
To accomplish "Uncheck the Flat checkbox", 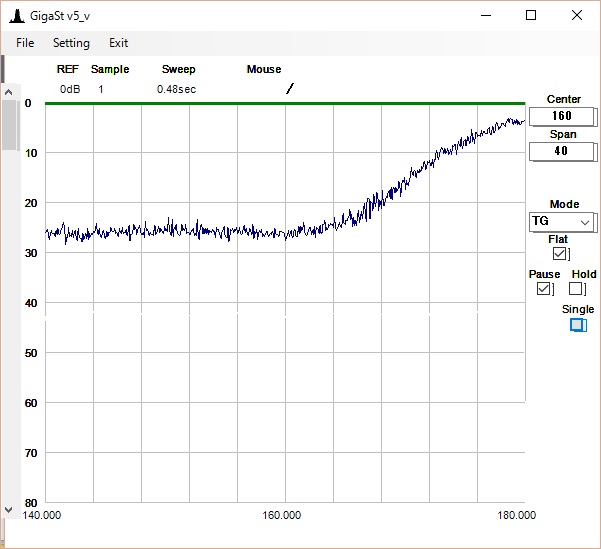I will tap(560, 253).
